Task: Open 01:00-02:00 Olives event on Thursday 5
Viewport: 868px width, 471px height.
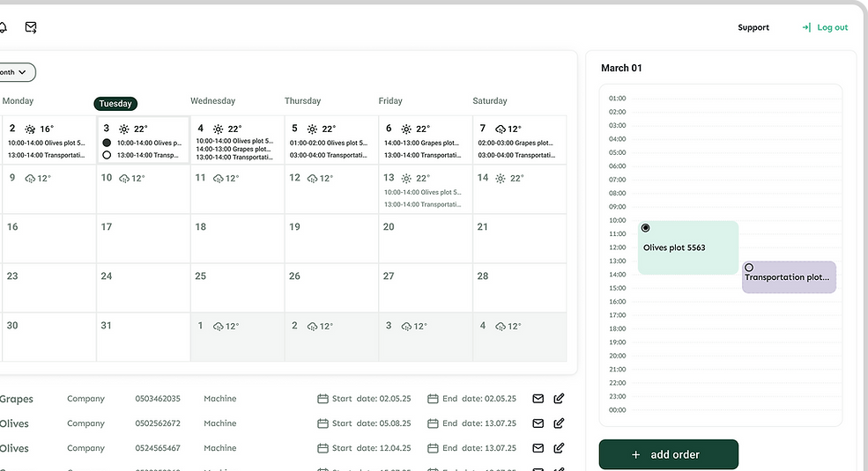Action: (329, 144)
